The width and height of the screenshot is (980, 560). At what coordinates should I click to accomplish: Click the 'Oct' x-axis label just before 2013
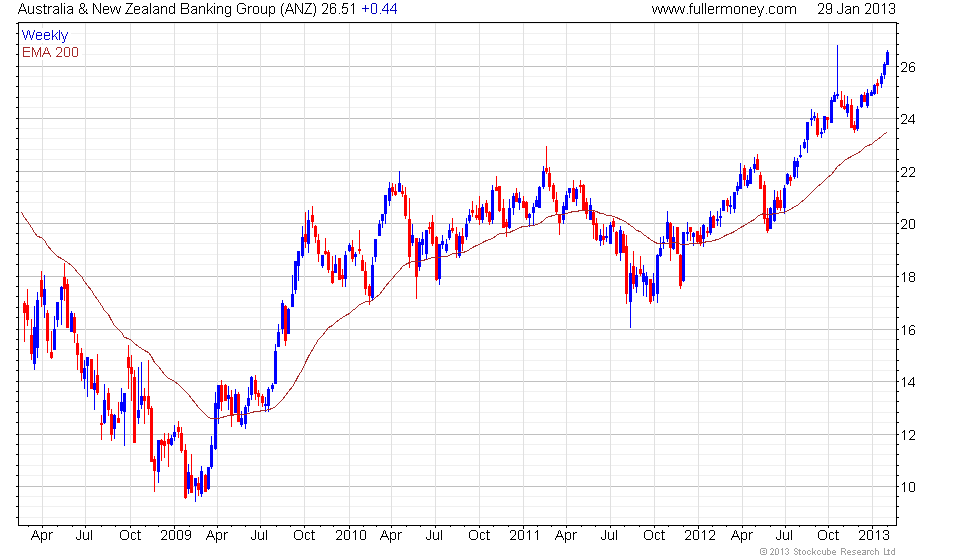click(x=828, y=535)
